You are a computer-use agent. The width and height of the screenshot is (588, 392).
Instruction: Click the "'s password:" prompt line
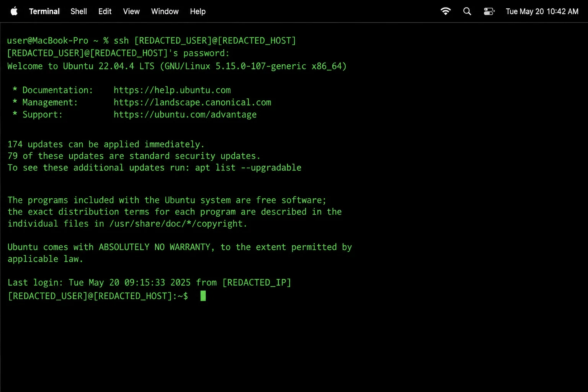click(x=118, y=53)
